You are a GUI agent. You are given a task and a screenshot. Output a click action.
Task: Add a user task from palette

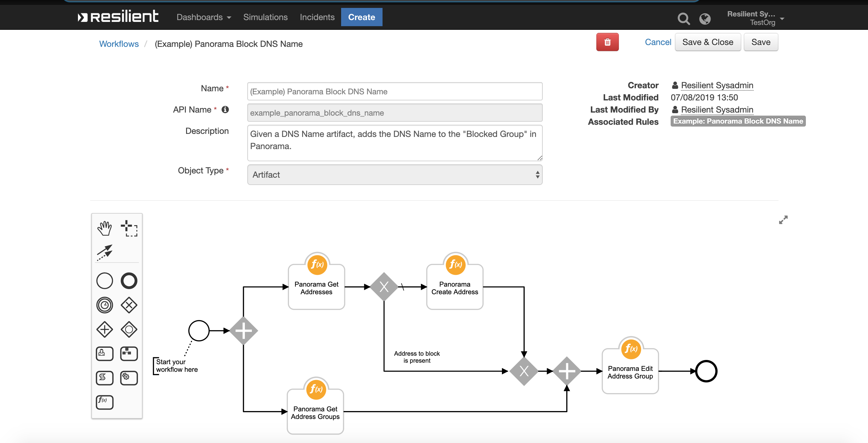click(x=104, y=354)
